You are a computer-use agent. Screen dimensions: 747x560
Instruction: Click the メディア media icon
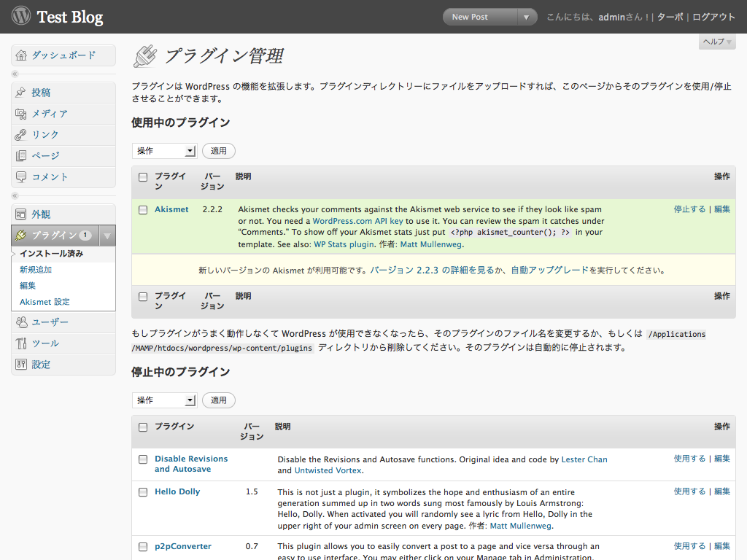coord(20,114)
